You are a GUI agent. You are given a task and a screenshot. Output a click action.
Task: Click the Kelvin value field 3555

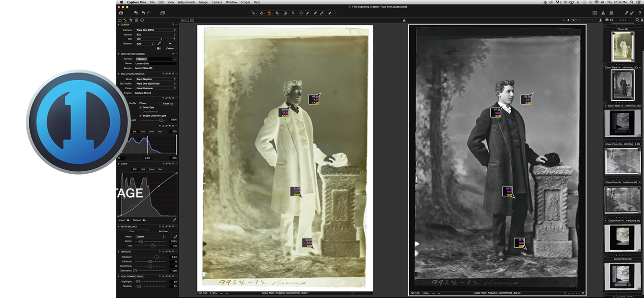pyautogui.click(x=173, y=241)
